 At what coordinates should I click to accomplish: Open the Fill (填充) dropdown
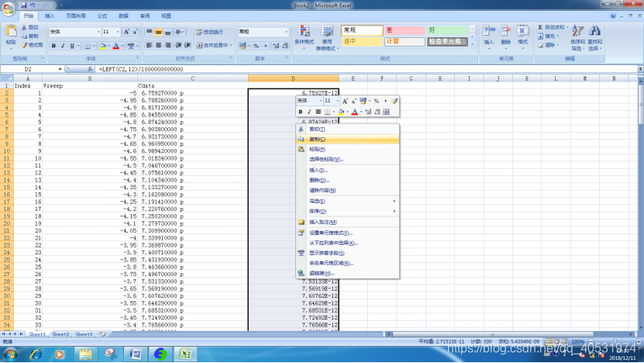[549, 36]
